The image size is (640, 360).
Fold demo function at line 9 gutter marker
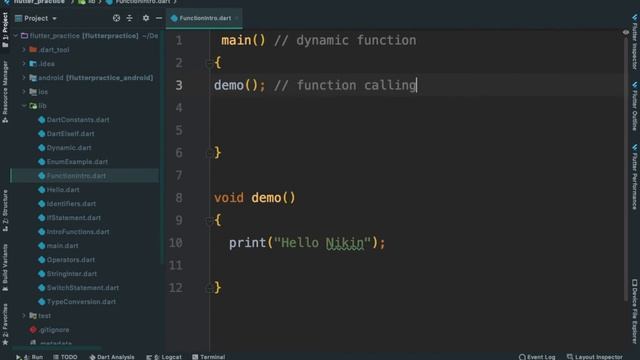[x=209, y=221]
